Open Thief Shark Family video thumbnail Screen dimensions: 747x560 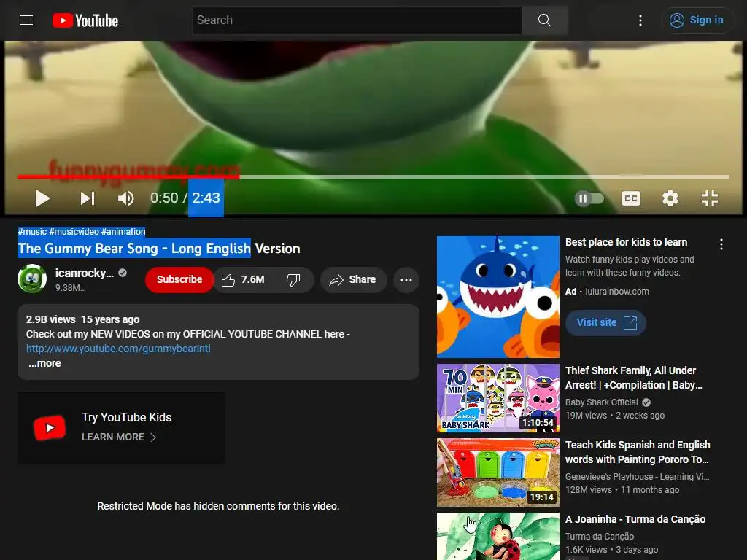498,397
